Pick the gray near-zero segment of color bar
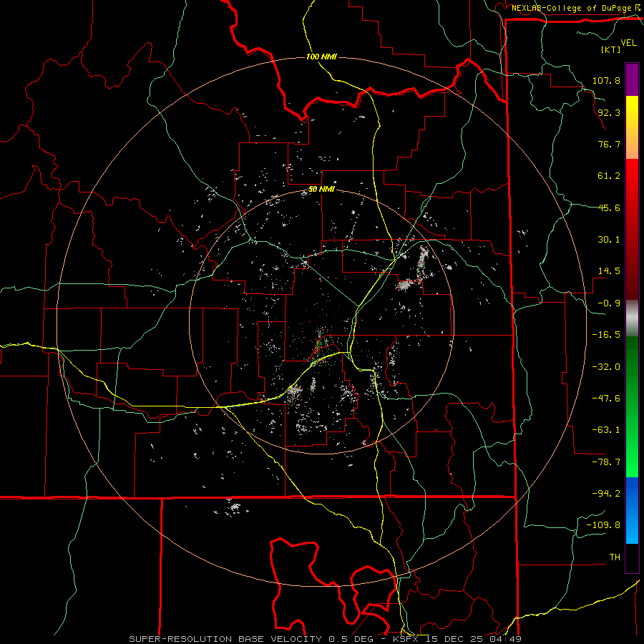This screenshot has height=644, width=644. pos(632,318)
